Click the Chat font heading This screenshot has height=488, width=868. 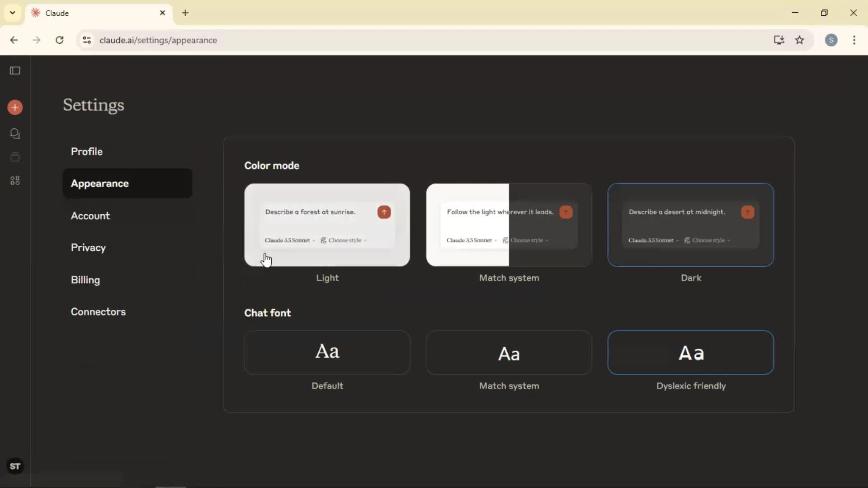pos(268,313)
